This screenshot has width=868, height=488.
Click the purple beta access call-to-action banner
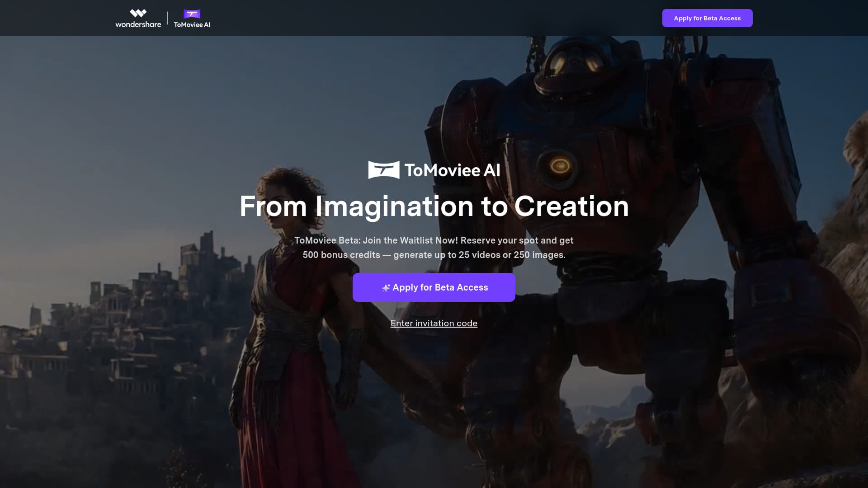(434, 287)
